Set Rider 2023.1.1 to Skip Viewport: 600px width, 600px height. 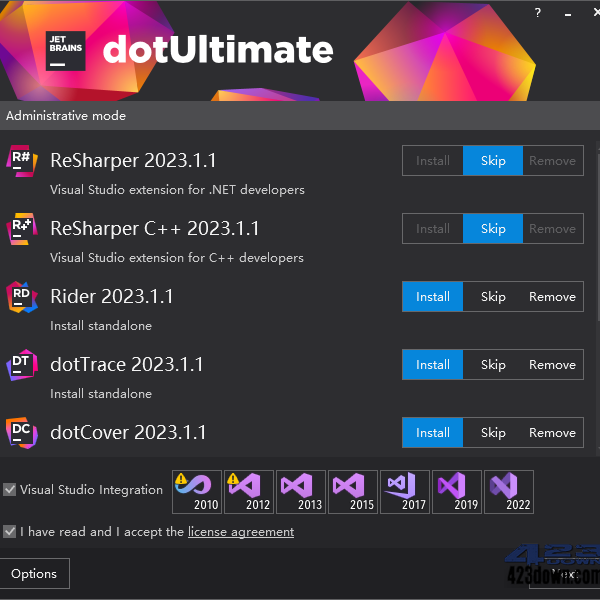coord(493,297)
